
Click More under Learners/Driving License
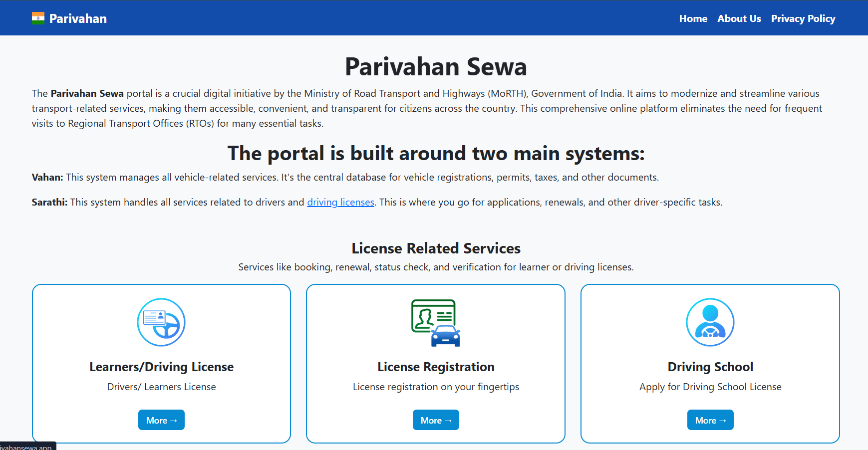pyautogui.click(x=161, y=420)
